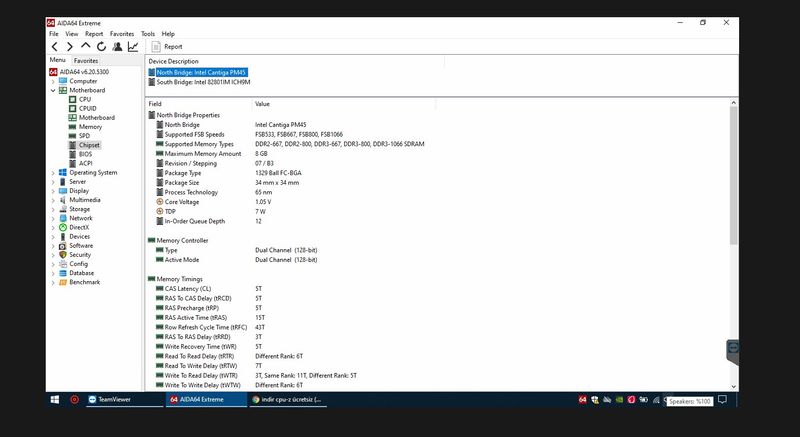Open the File menu
This screenshot has height=437, width=800.
54,34
